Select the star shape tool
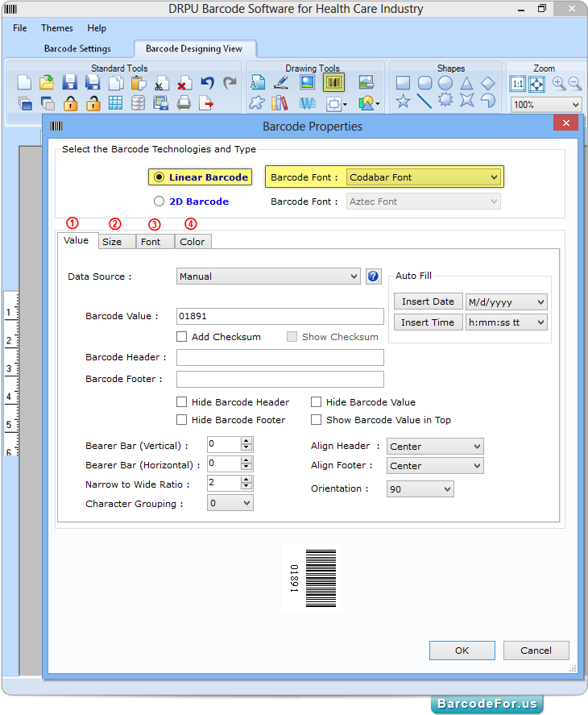Viewport: 588px width, 715px height. (403, 102)
